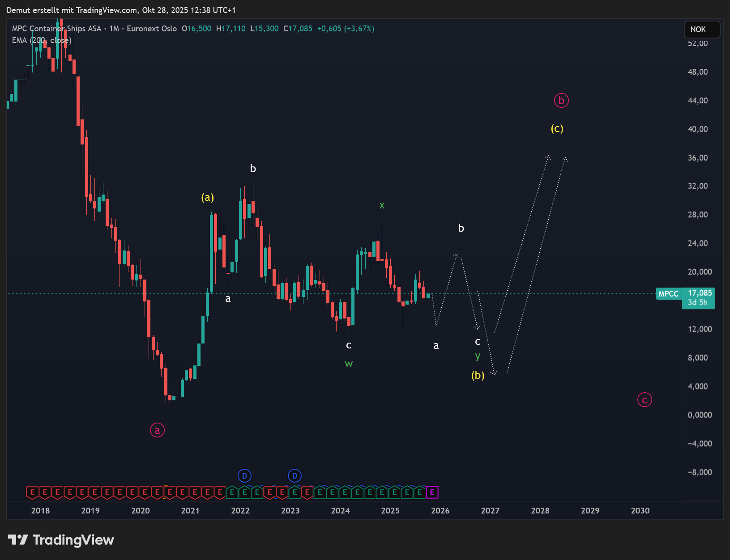The height and width of the screenshot is (560, 730).
Task: Click the TradingView logo
Action: [x=61, y=540]
